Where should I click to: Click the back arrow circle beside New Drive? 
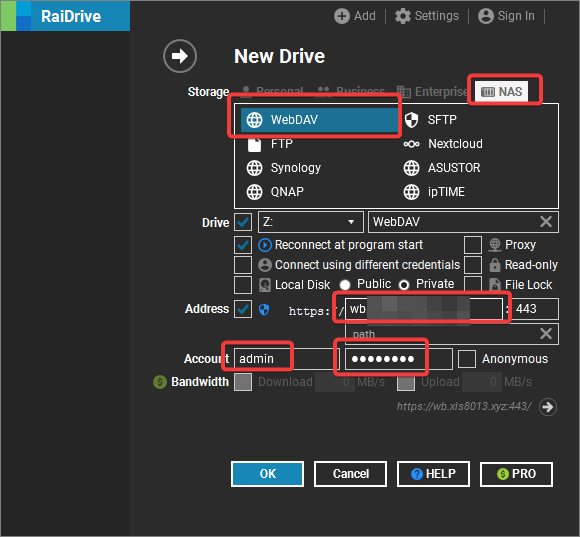coord(180,56)
